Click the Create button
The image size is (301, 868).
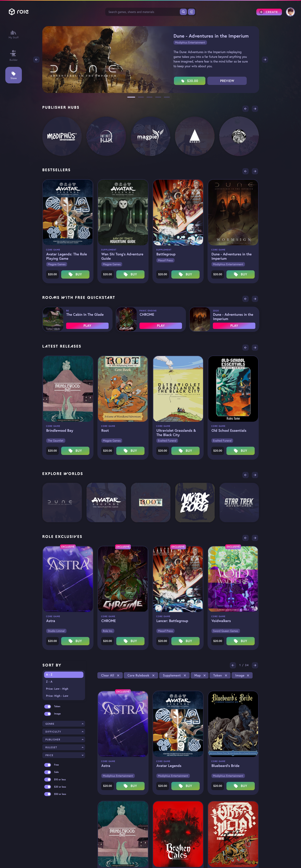269,12
